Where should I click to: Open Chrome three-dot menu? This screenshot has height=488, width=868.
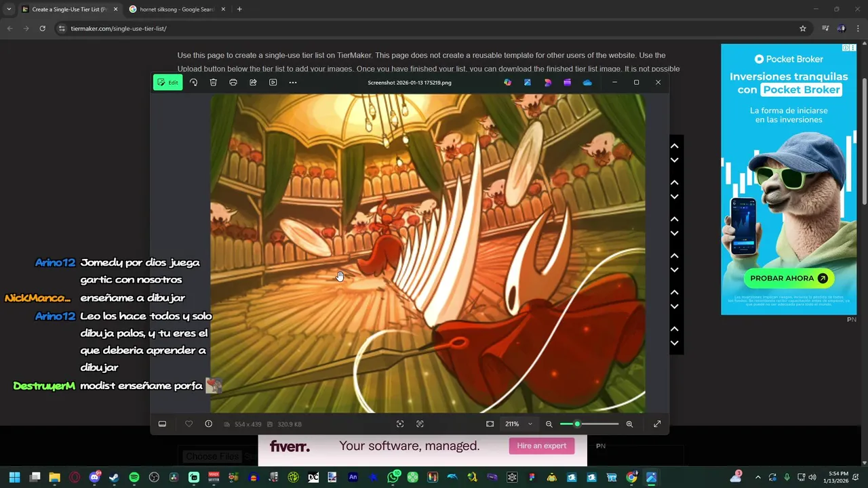pyautogui.click(x=858, y=28)
